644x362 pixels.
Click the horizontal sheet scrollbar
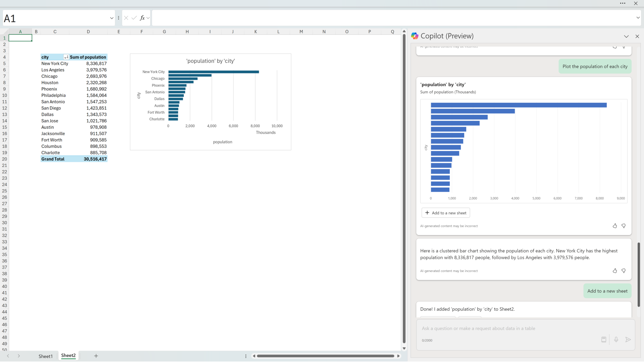pyautogui.click(x=325, y=356)
